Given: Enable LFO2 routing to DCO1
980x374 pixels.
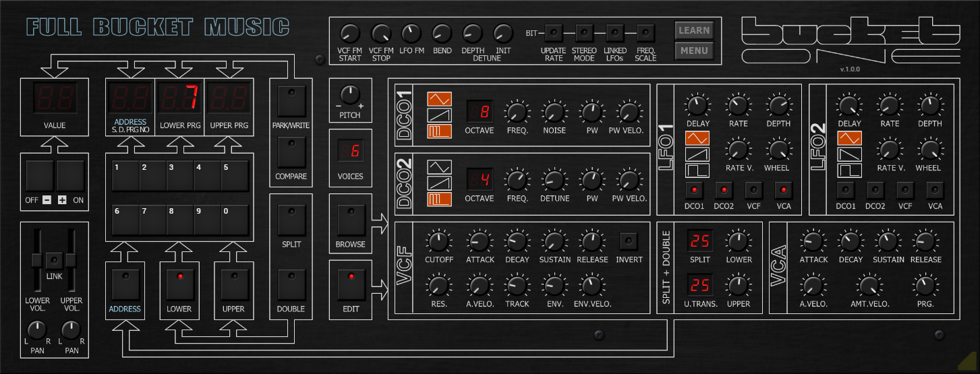Looking at the screenshot, I should [845, 189].
